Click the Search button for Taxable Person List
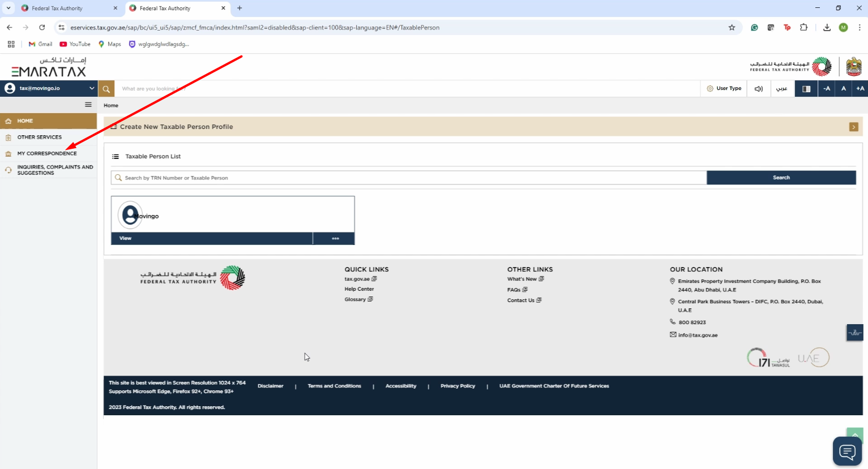This screenshot has height=469, width=868. click(x=781, y=177)
